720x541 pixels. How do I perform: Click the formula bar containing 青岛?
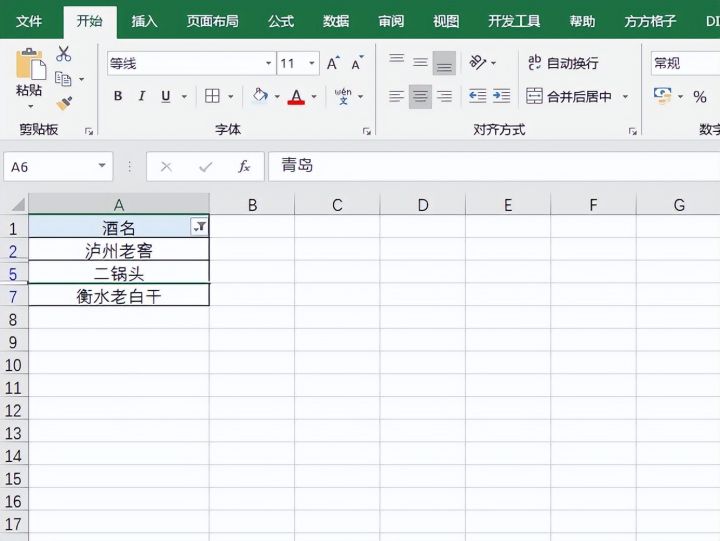[494, 166]
